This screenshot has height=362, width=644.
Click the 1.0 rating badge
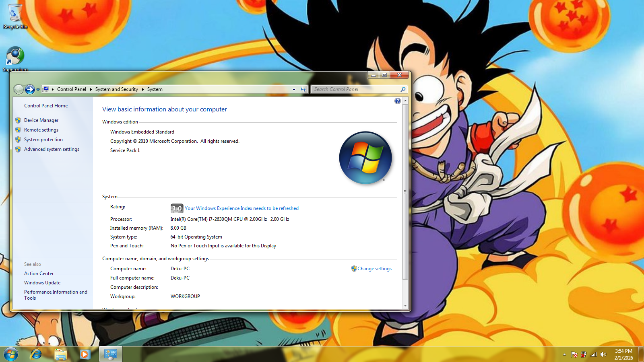coord(177,208)
